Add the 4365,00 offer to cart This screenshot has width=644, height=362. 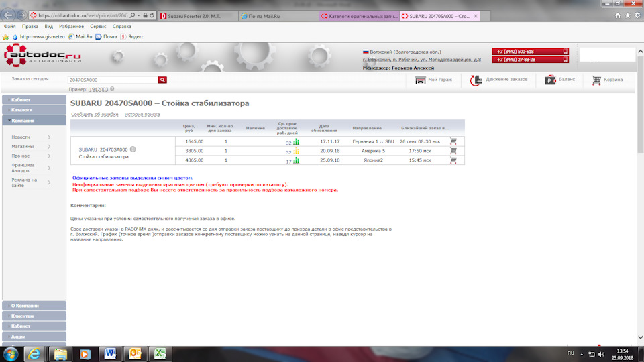tap(453, 160)
